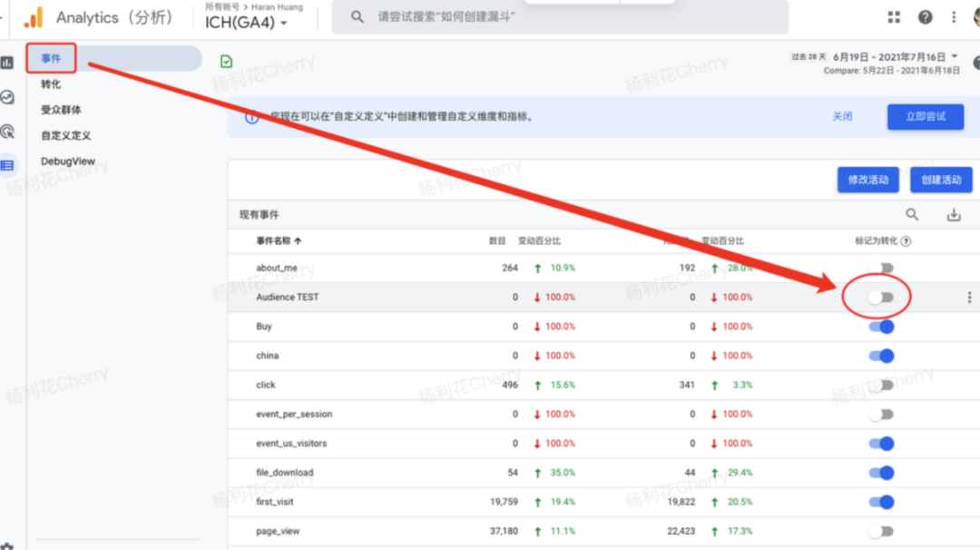Disable conversion for first_visit event
The image size is (980, 550).
881,502
